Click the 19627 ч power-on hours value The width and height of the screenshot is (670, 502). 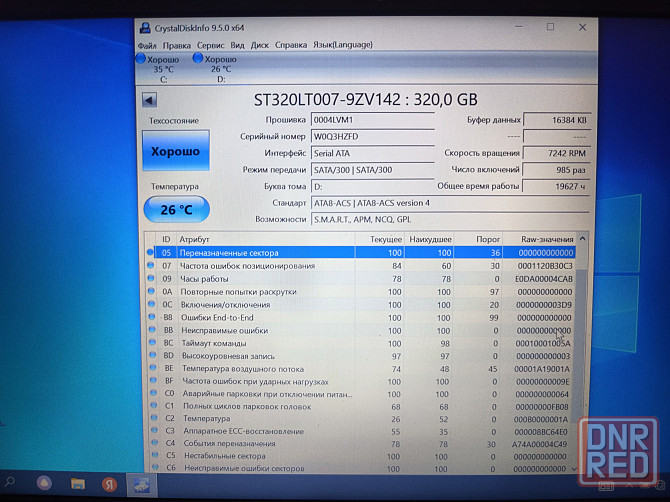(x=557, y=186)
